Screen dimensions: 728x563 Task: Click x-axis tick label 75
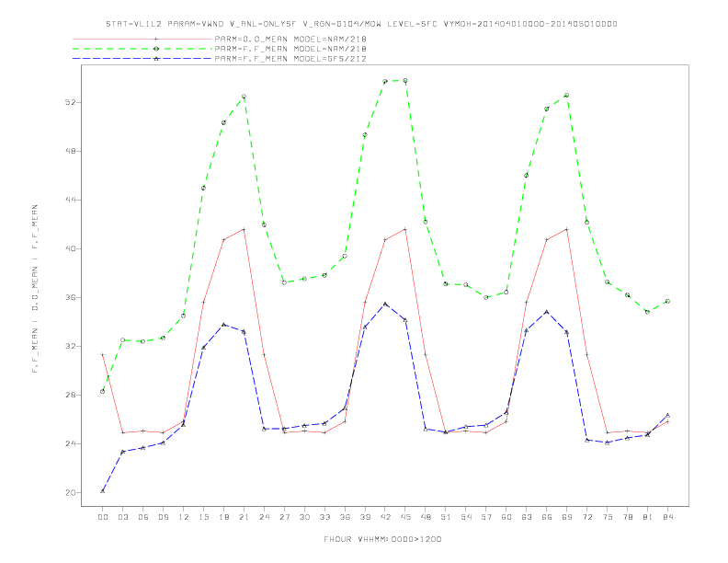(x=608, y=517)
